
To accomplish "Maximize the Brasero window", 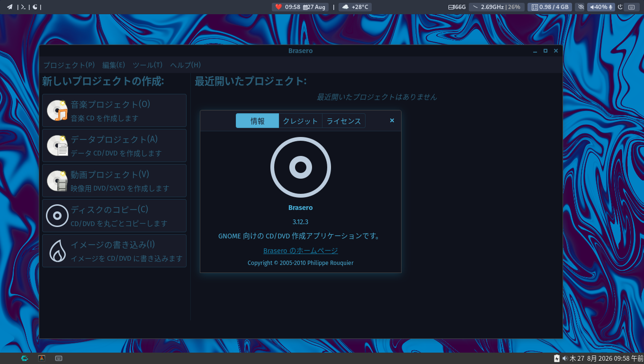I will (x=546, y=51).
